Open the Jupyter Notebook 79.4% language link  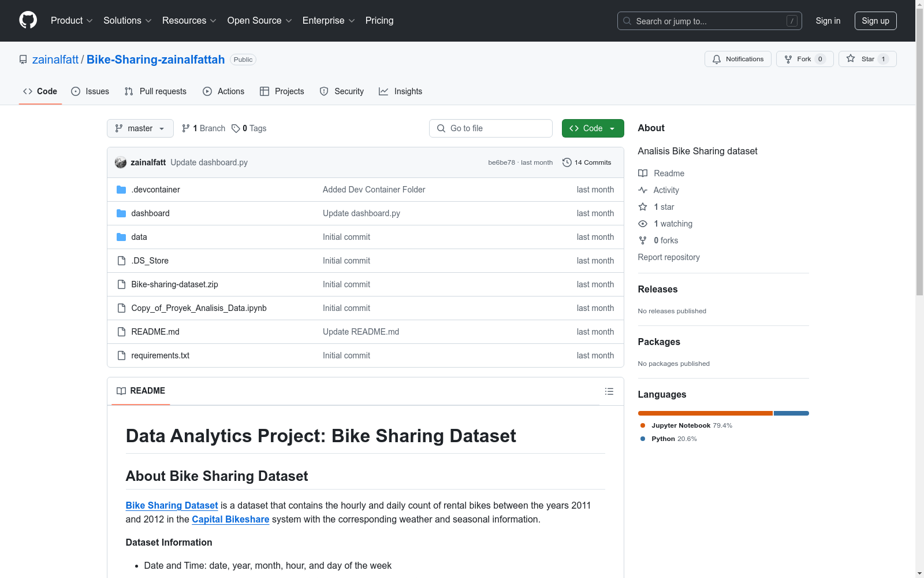(686, 425)
